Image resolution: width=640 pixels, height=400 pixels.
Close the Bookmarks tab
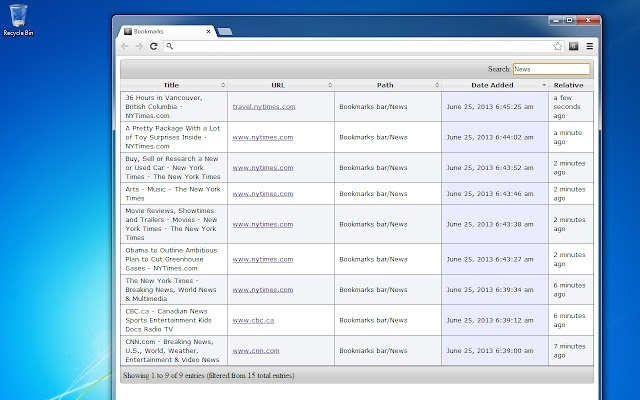(x=206, y=32)
